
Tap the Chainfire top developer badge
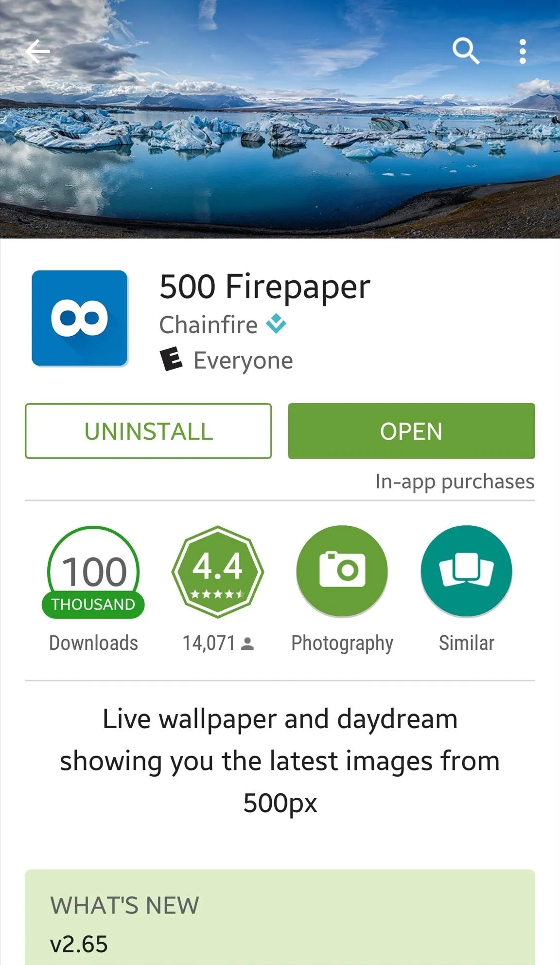pos(276,324)
